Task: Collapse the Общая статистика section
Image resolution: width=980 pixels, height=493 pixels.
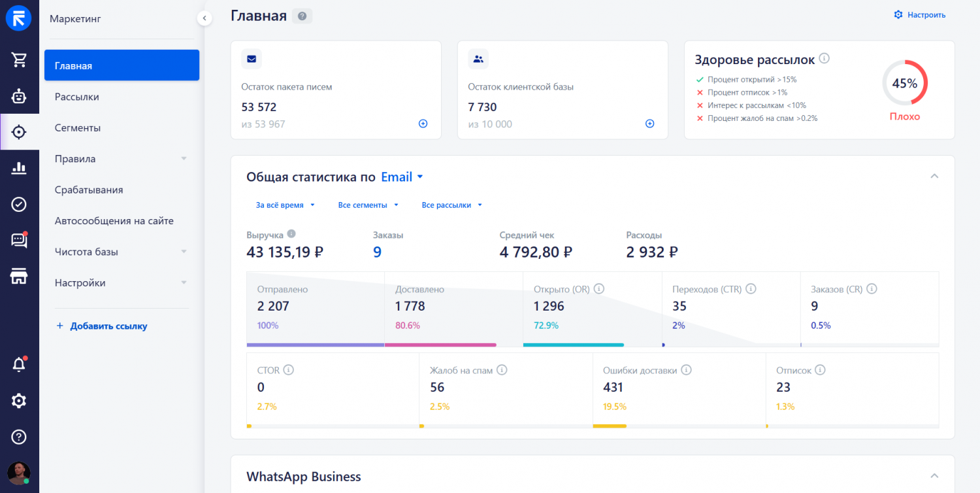Action: click(x=934, y=177)
